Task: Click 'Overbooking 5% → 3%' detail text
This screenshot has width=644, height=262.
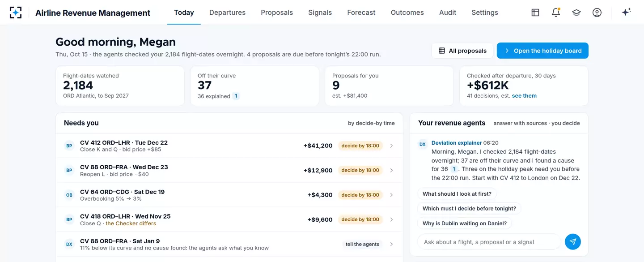Action: [111, 199]
